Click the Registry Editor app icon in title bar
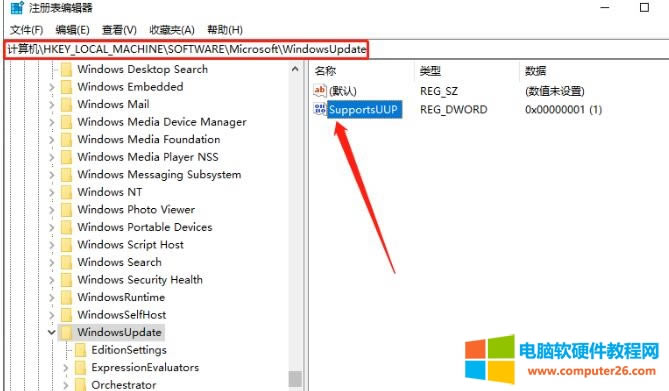This screenshot has width=669, height=391. coord(17,8)
